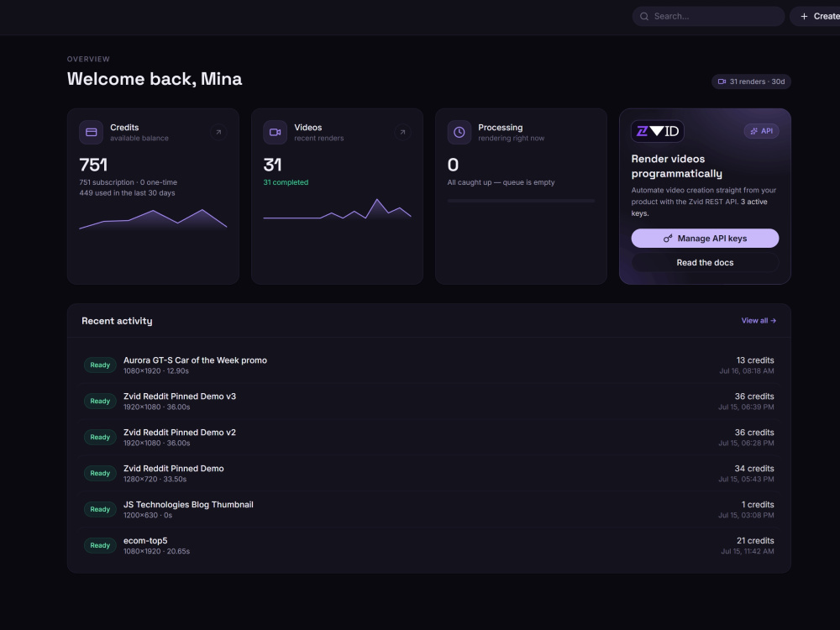
Task: Open JS Technologies Blog Thumbnail
Action: [x=428, y=510]
